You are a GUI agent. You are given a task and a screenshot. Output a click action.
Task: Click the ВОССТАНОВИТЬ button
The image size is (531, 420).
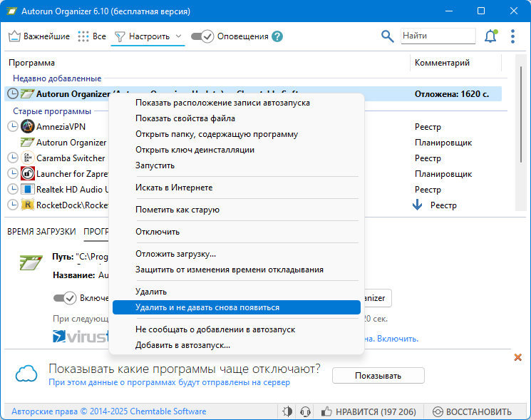472,412
